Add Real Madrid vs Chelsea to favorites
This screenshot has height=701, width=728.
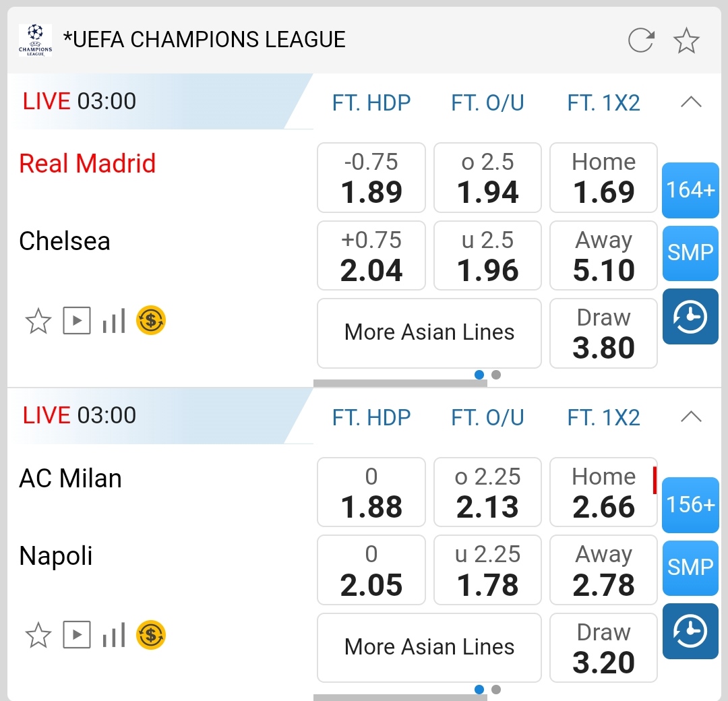(x=38, y=321)
